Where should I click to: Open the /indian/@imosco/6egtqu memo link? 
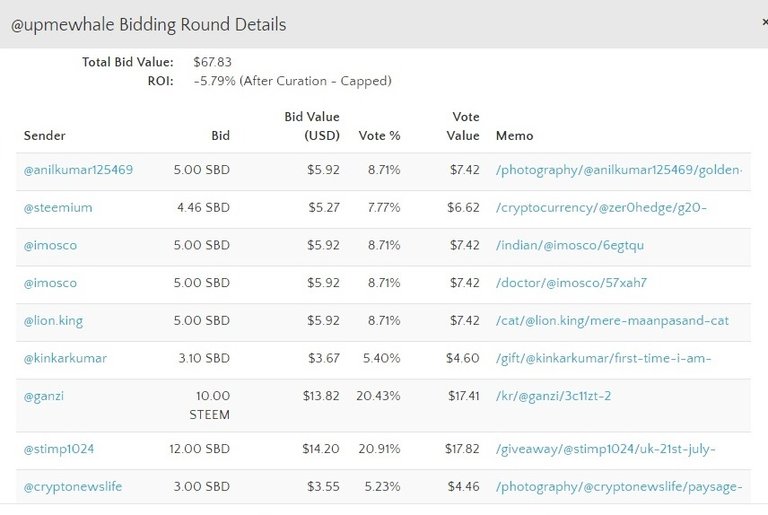click(570, 245)
